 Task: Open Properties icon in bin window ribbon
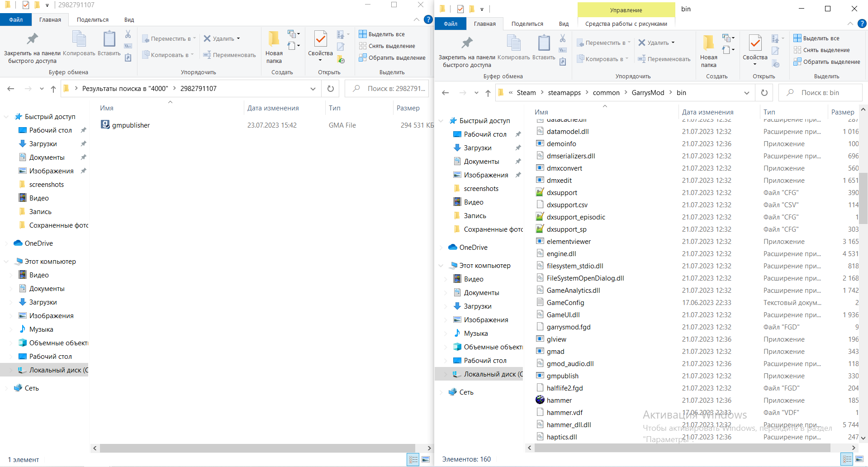(755, 43)
